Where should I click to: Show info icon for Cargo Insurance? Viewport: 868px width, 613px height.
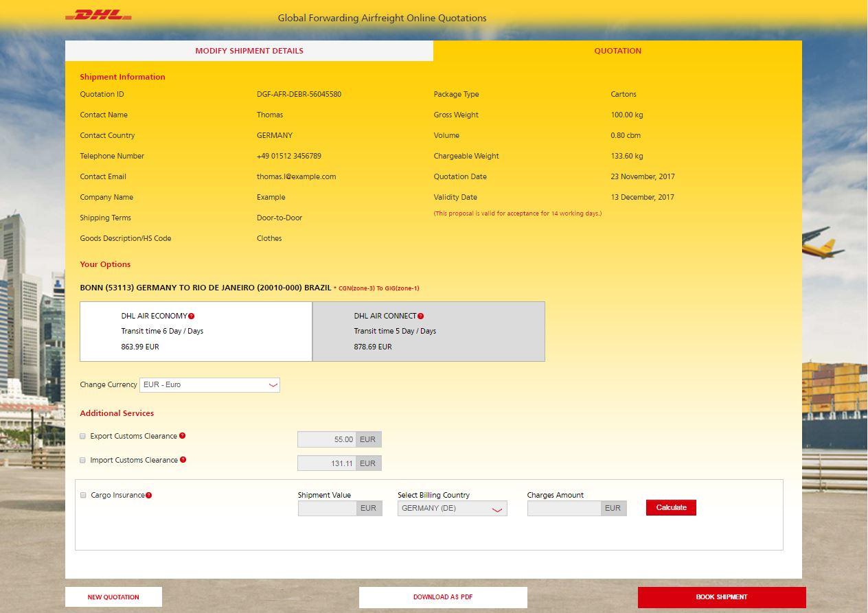149,495
